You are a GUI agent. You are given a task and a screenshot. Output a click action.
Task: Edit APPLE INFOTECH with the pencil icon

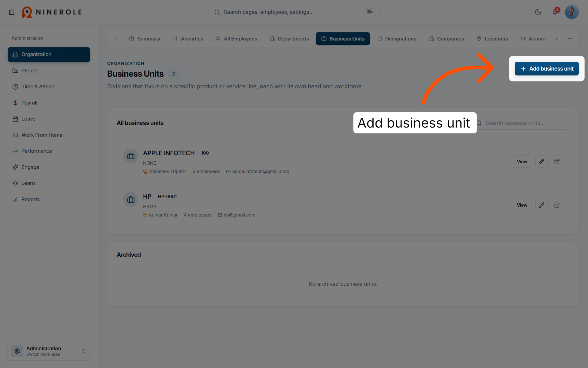point(541,162)
